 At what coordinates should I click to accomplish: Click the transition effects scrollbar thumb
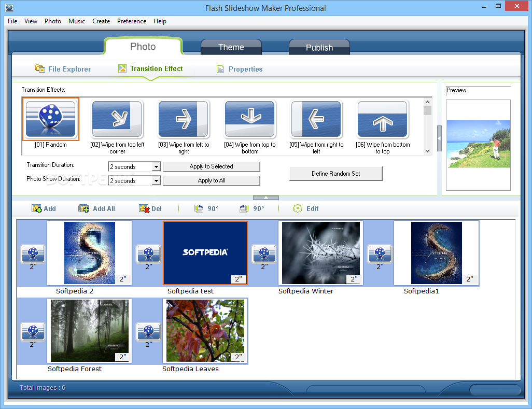pos(427,110)
